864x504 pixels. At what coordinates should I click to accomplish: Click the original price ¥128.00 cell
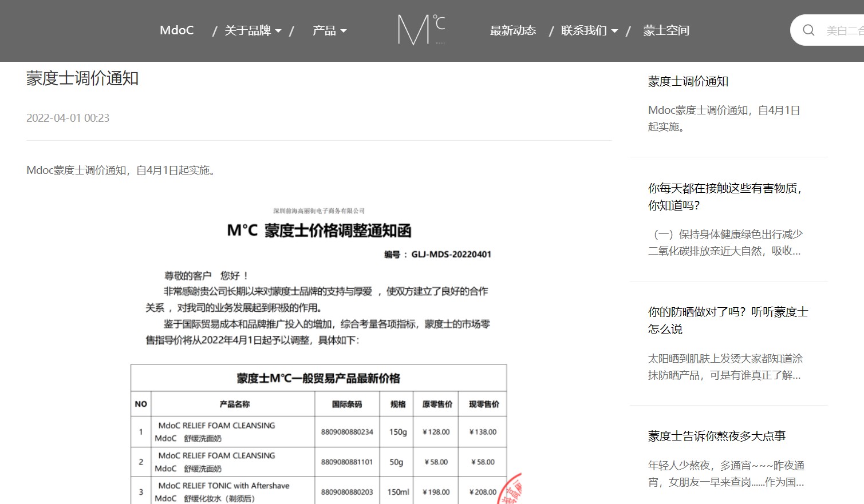(x=436, y=432)
